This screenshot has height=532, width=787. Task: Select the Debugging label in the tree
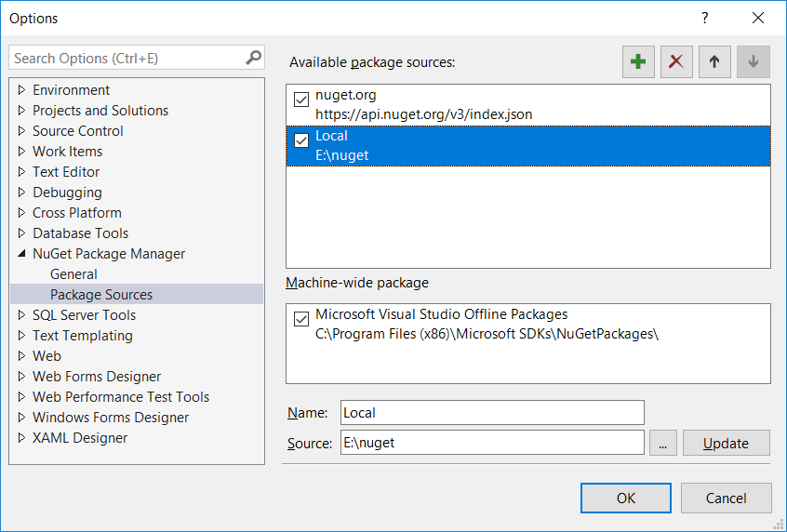67,193
